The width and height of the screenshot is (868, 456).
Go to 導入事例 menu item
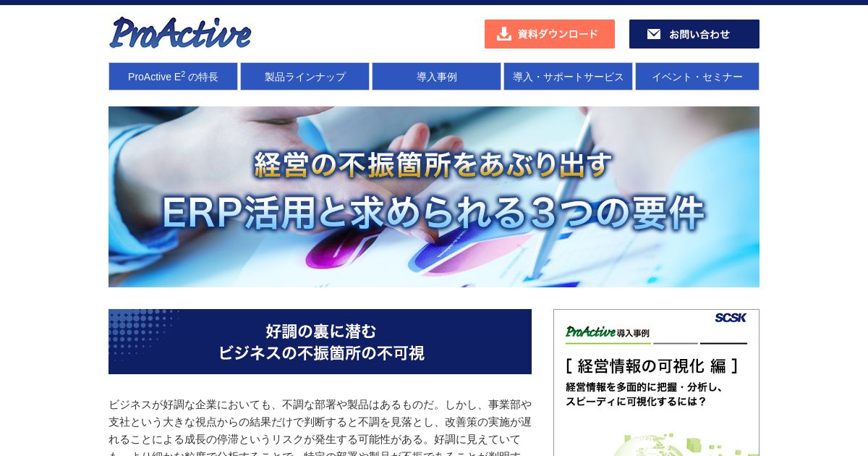[x=436, y=76]
